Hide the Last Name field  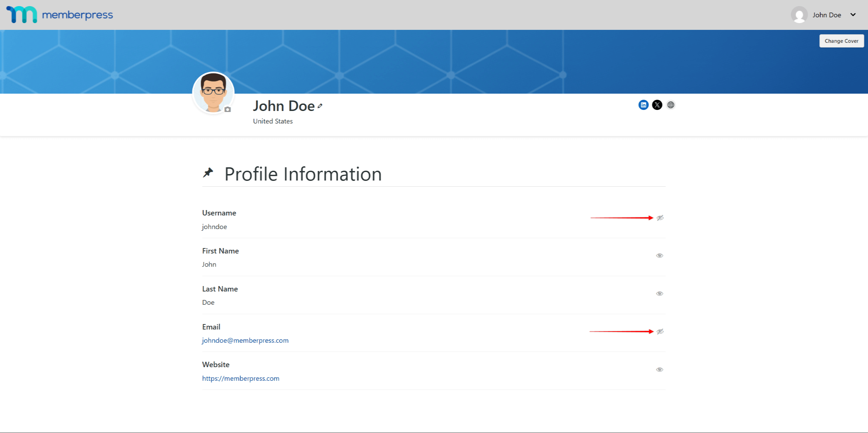coord(659,294)
